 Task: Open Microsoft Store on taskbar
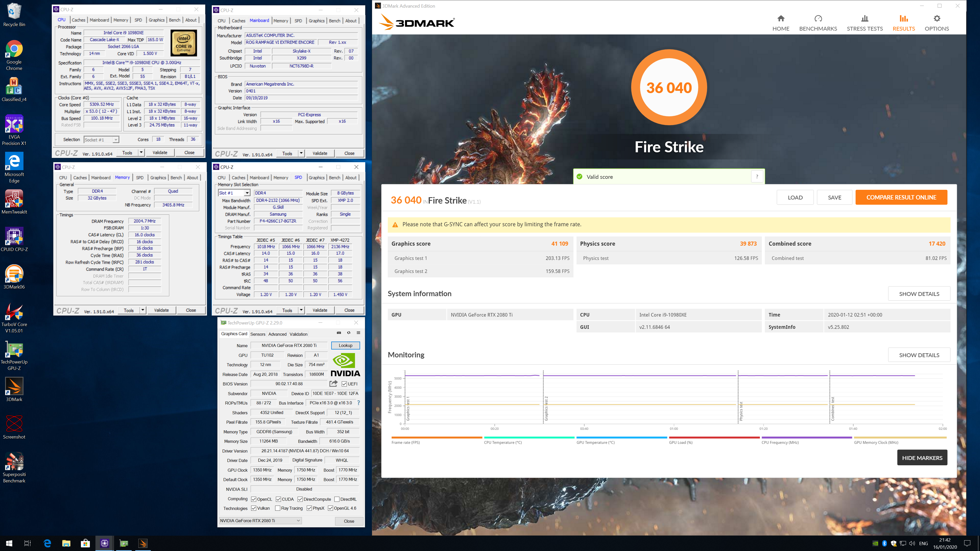click(x=85, y=543)
